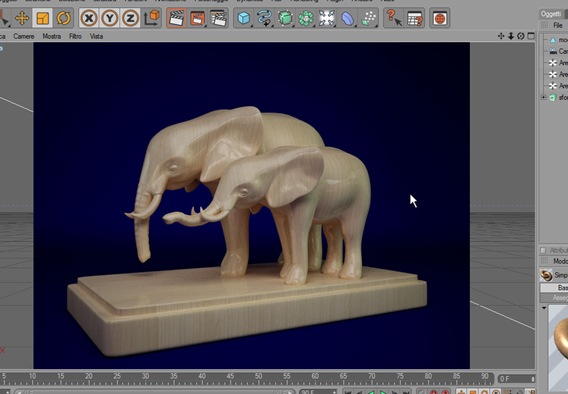The height and width of the screenshot is (394, 568).
Task: Open the Spline drawing tool icon
Action: 264,18
